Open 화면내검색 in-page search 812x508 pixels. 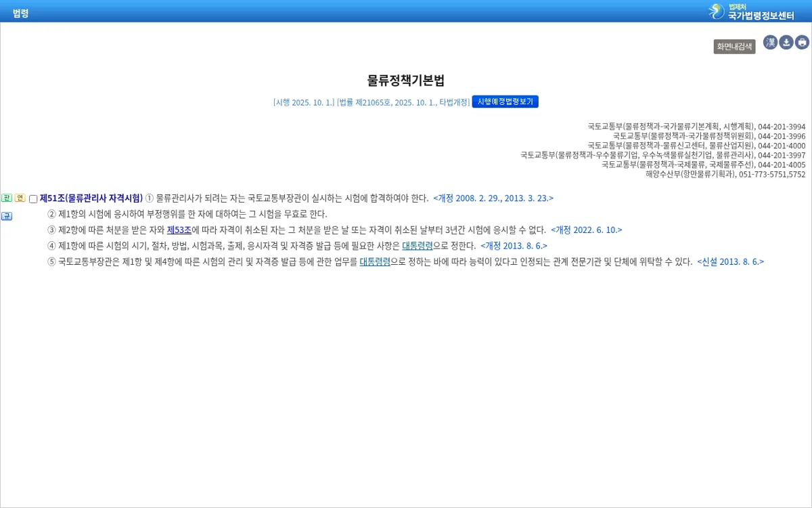coord(734,47)
